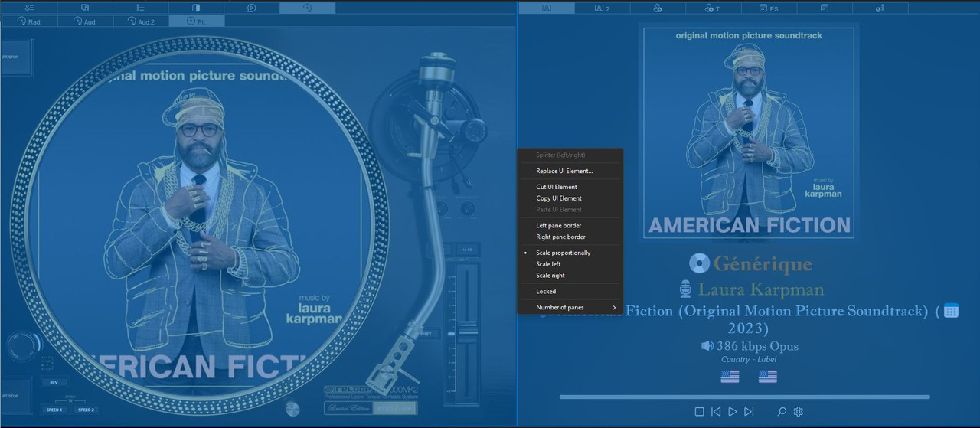This screenshot has width=980, height=428.
Task: Click the calendar icon near 2023
Action: point(951,311)
